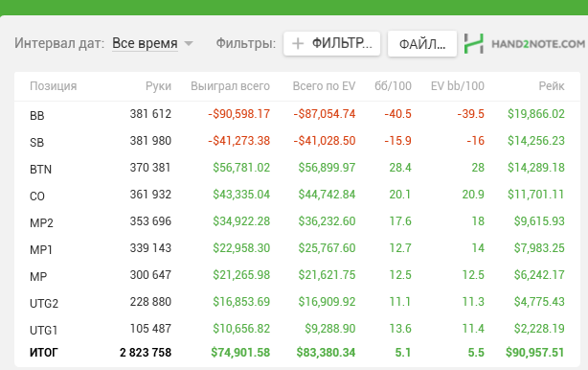The height and width of the screenshot is (370, 588).
Task: Select the BTN position row
Action: [x=297, y=168]
